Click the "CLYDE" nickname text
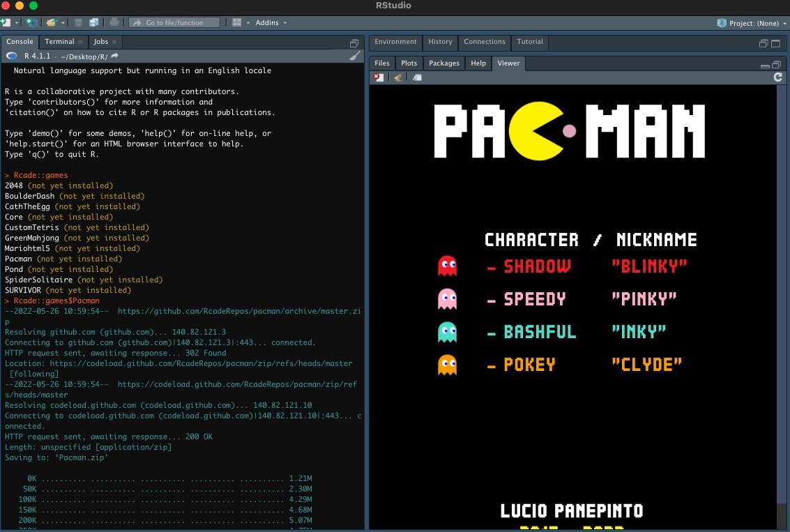This screenshot has height=532, width=790. click(647, 365)
